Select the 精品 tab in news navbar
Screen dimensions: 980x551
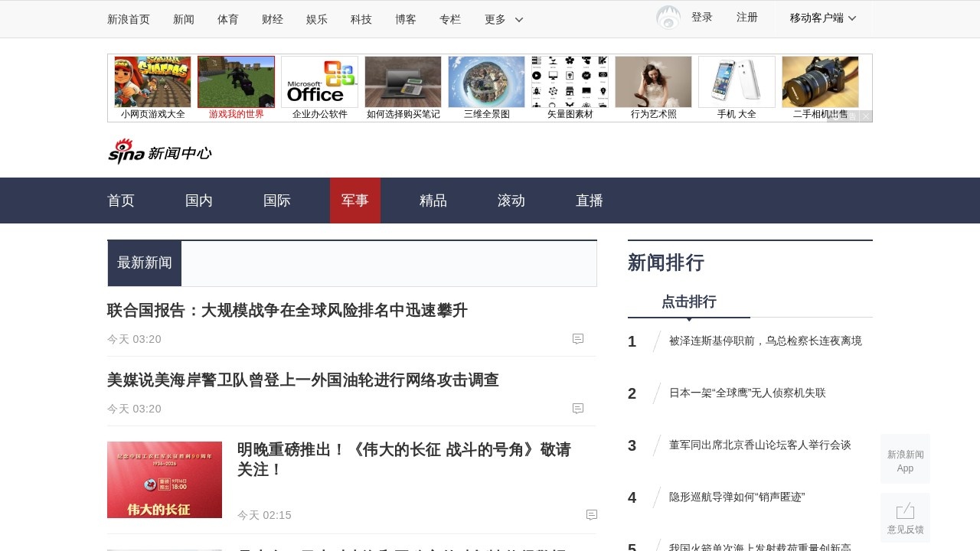[433, 201]
